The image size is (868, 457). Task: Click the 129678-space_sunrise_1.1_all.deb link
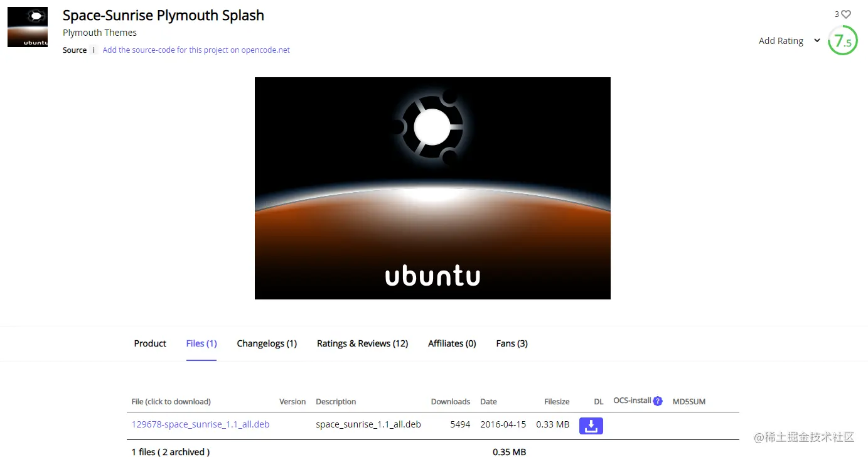click(x=200, y=424)
